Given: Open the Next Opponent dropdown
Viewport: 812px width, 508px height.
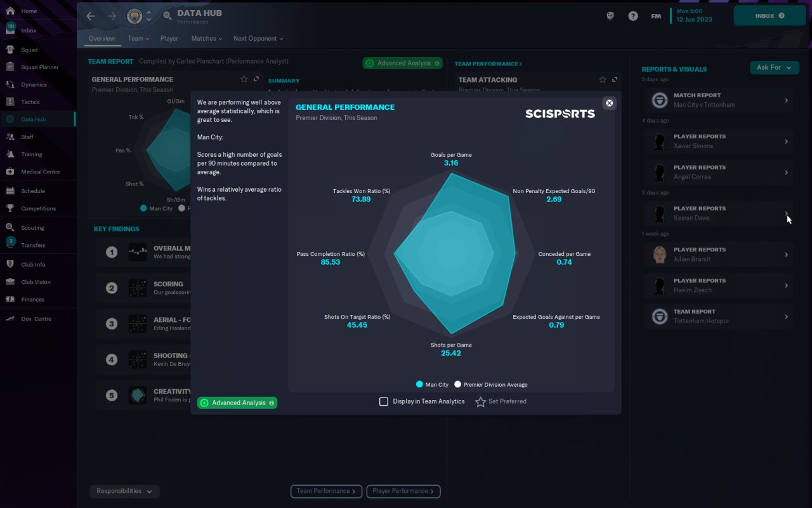Looking at the screenshot, I should 258,39.
